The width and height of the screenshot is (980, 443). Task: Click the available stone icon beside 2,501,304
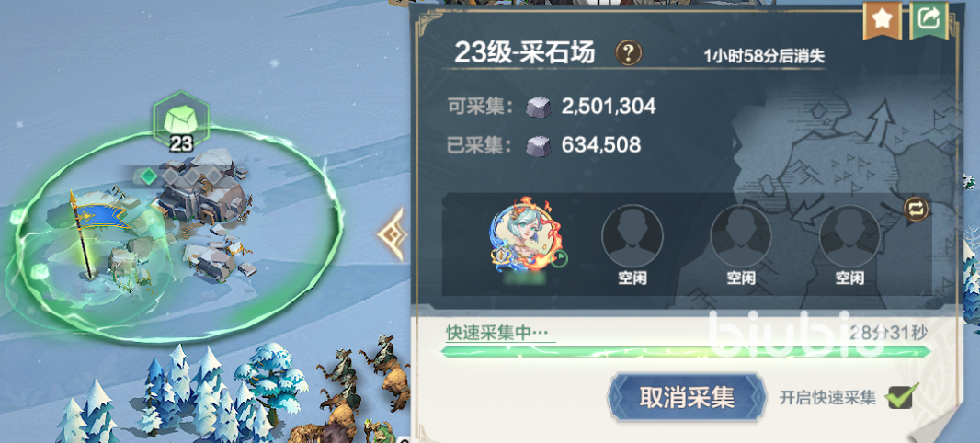pyautogui.click(x=539, y=107)
